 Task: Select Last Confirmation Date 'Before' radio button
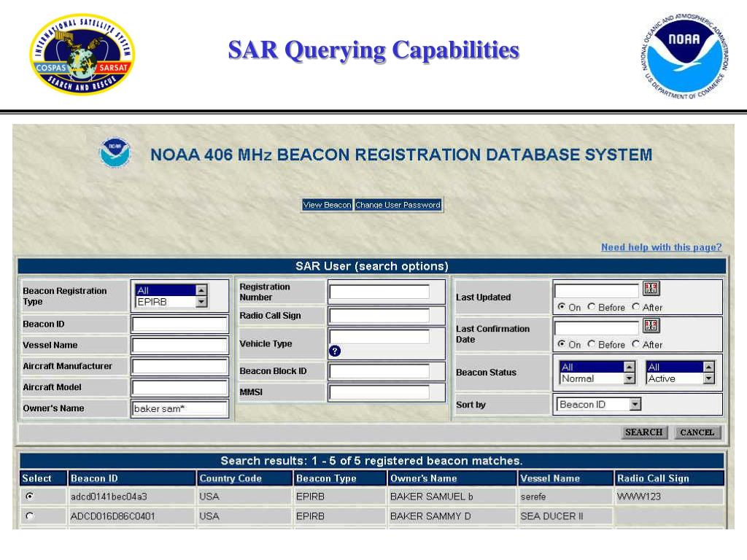click(x=591, y=344)
